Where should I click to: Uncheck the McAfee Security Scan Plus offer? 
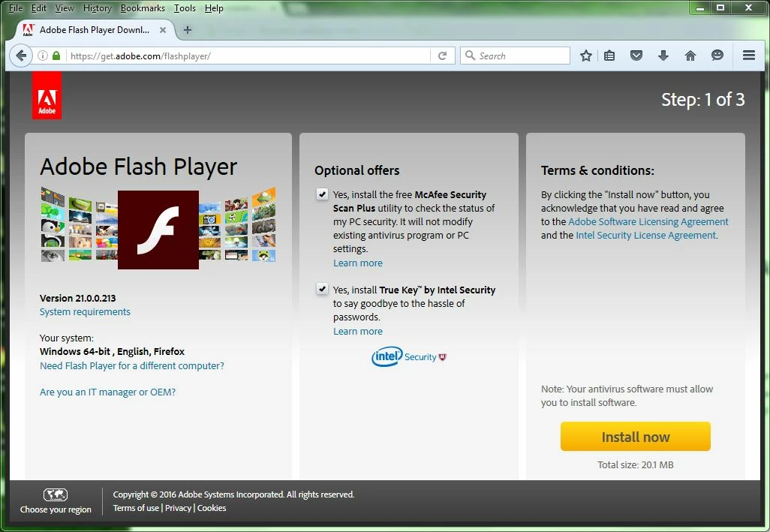322,194
